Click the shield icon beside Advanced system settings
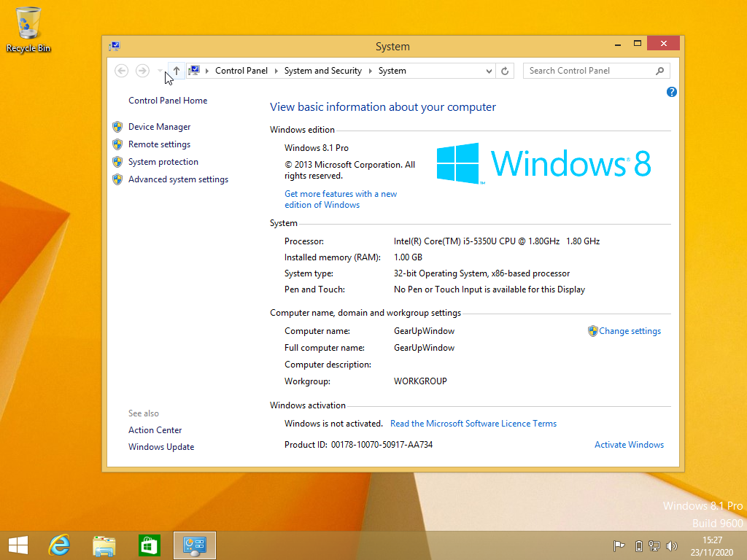 (117, 179)
